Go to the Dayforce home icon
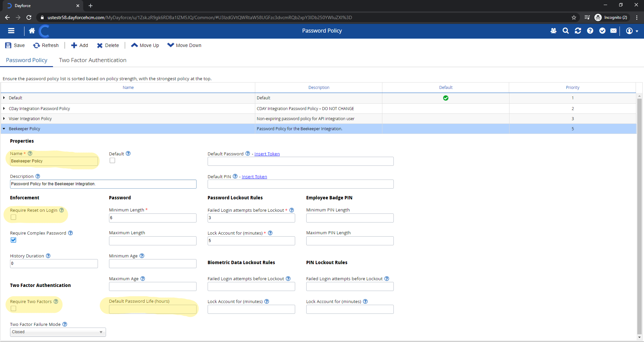Image resolution: width=644 pixels, height=342 pixels. point(32,31)
